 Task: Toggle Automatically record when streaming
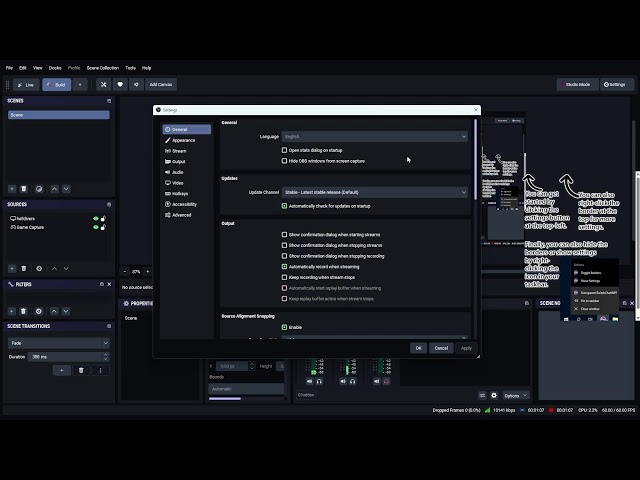(x=284, y=267)
